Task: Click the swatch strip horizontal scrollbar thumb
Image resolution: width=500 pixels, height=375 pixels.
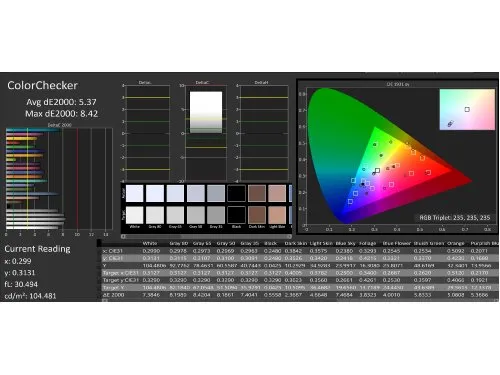Action: point(153,236)
